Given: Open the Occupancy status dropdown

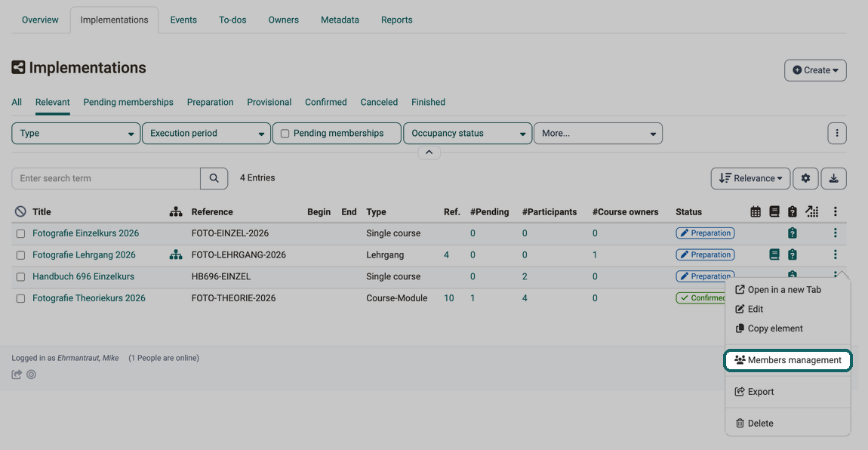Looking at the screenshot, I should coord(468,134).
